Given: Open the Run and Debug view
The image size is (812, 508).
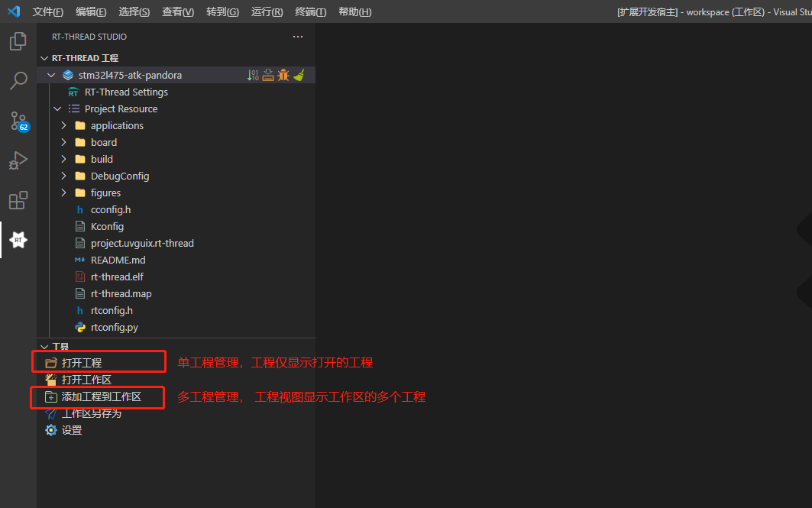Looking at the screenshot, I should [x=18, y=160].
